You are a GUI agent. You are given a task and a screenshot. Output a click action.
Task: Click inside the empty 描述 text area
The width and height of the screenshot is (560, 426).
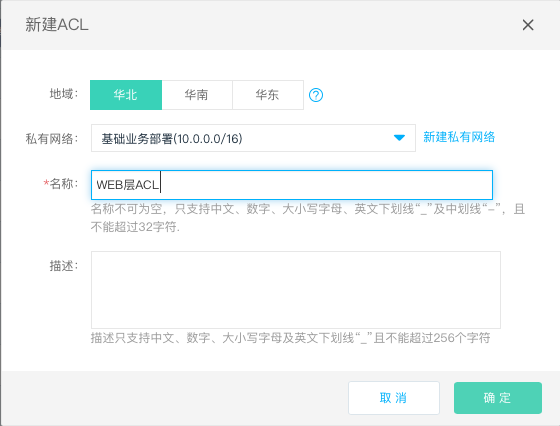(296, 290)
